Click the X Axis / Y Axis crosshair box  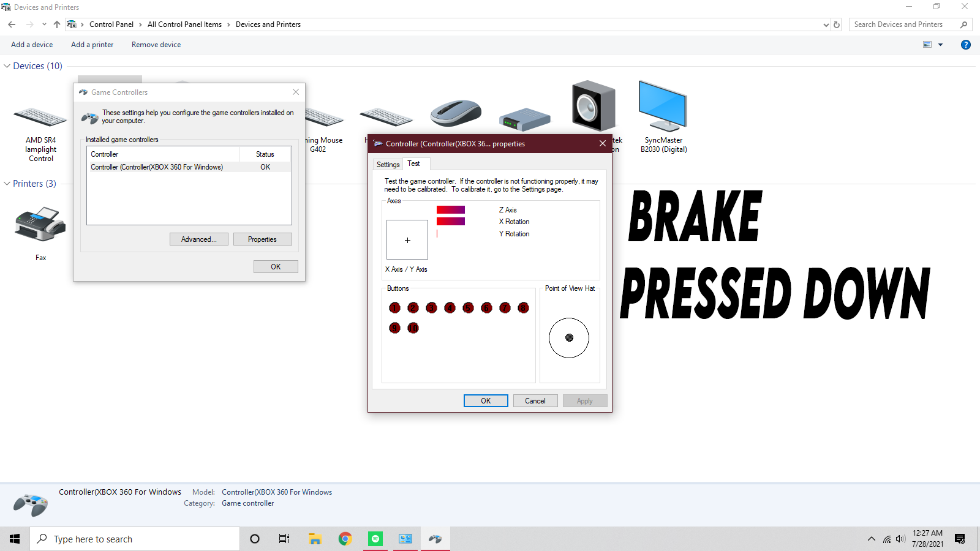[x=407, y=240]
